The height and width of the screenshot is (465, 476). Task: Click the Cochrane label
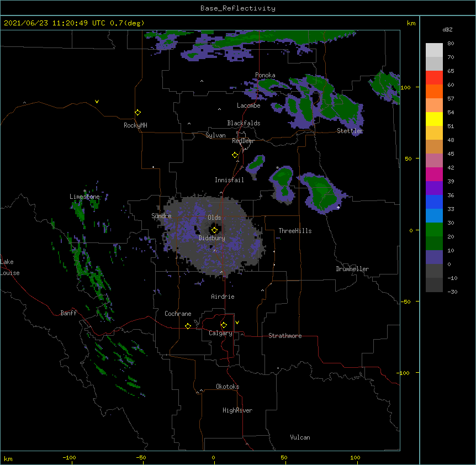178,314
